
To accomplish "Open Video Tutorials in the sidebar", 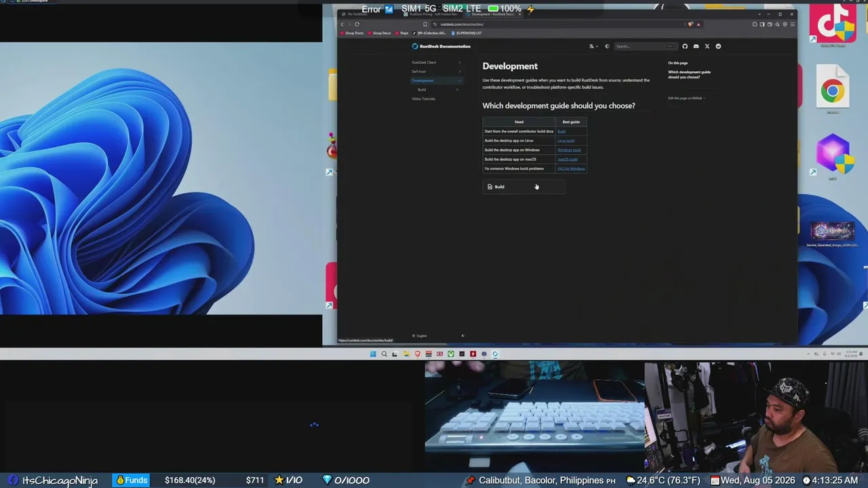I will 424,99.
